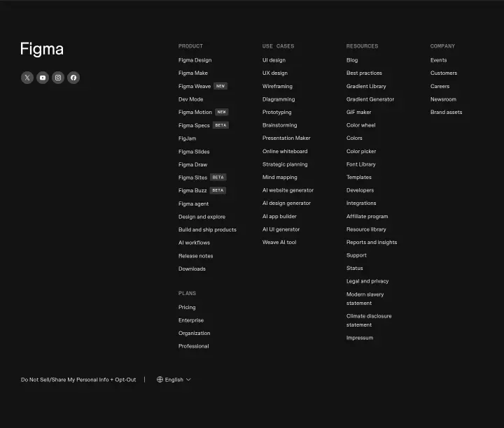Open the Brainstorming link
Screen dimensions: 504x428
coord(279,125)
